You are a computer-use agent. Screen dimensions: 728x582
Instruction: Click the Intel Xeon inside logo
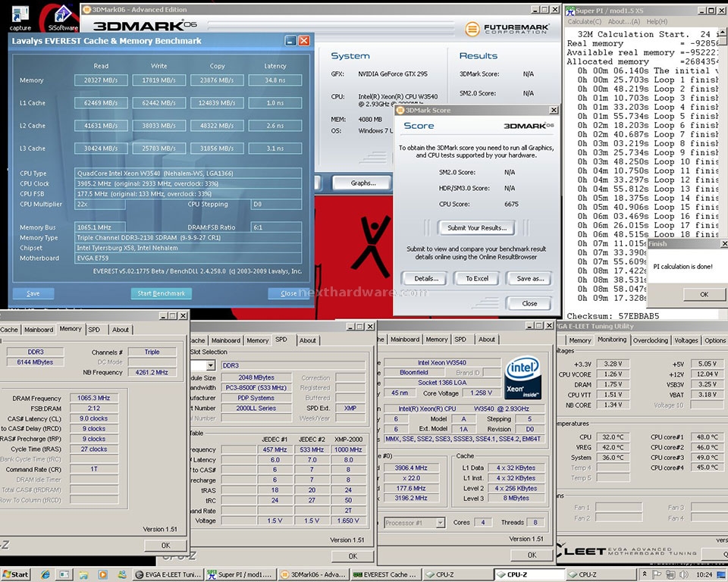click(522, 378)
